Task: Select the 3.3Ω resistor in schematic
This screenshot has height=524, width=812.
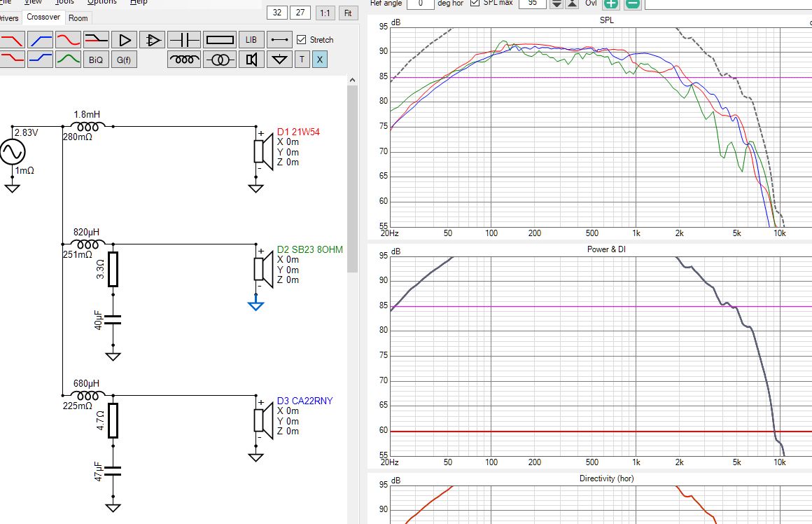Action: [113, 270]
